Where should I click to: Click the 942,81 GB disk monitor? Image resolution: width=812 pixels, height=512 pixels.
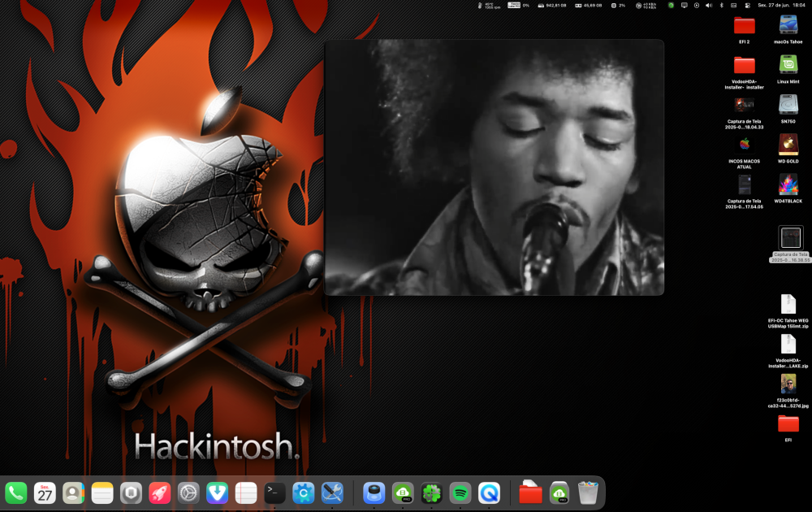point(552,5)
